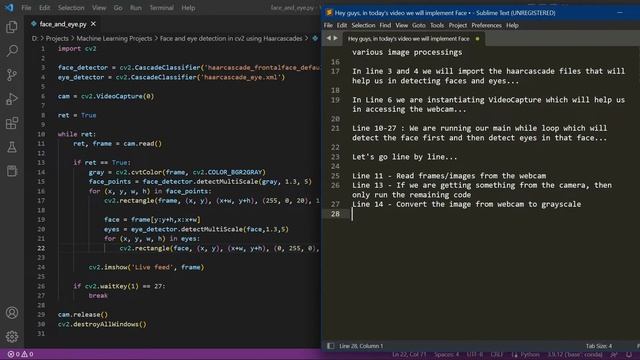Select the 'Hey guys, in today's video' Sublime tab

coord(409,39)
